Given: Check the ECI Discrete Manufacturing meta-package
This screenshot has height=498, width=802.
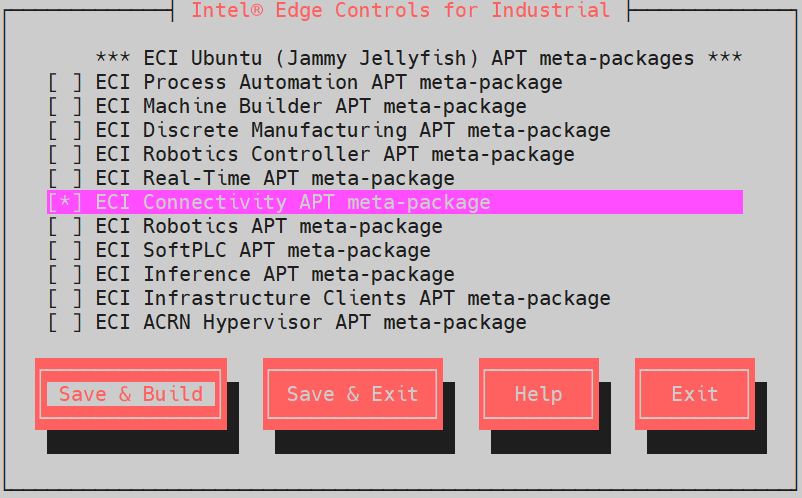Looking at the screenshot, I should 65,130.
